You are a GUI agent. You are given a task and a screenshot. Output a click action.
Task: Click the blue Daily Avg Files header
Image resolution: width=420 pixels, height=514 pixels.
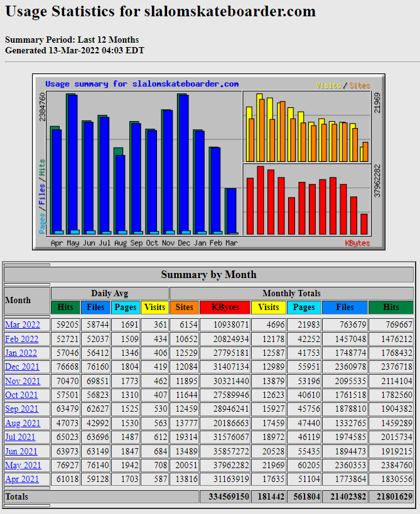(x=95, y=307)
